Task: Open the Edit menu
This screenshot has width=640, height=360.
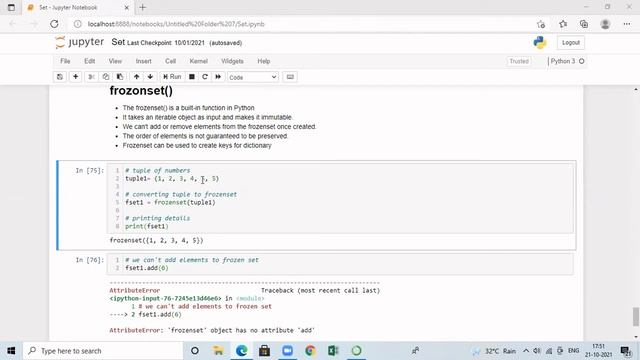Action: pyautogui.click(x=89, y=61)
